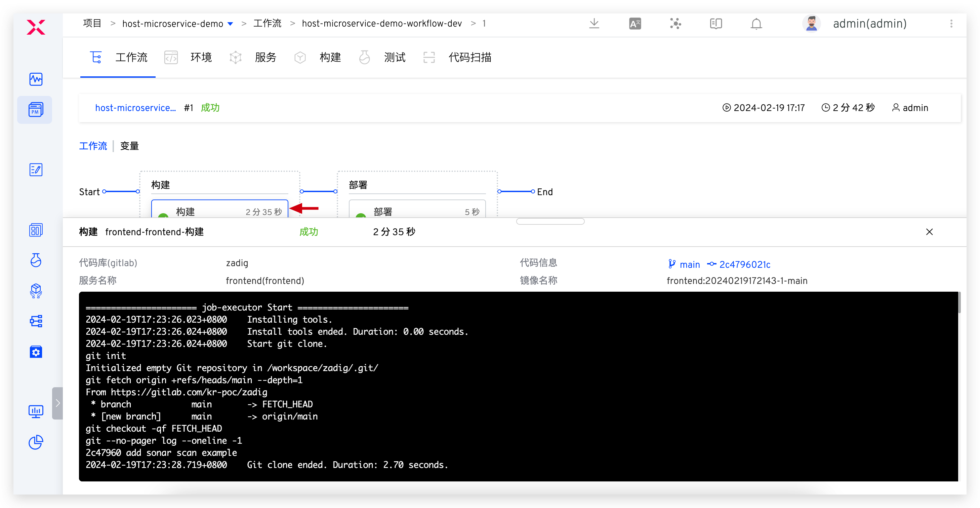The image size is (980, 508).
Task: Open the download center icon
Action: (594, 24)
